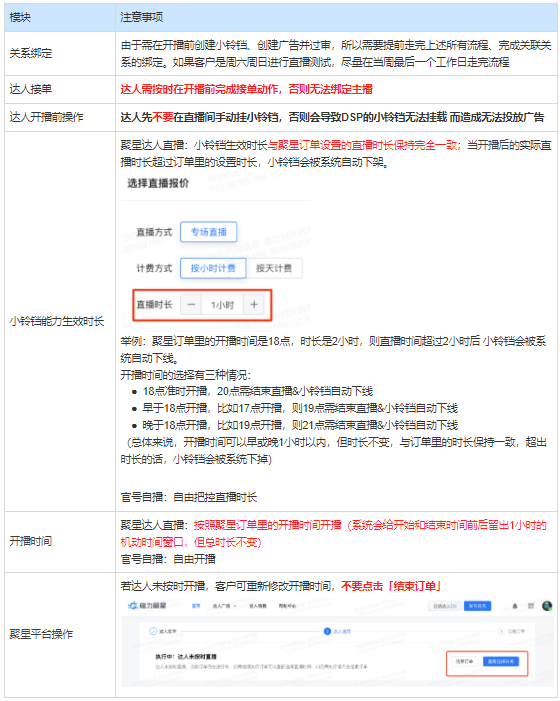Click the bullet 18点准时开播，20点需结束直播
560x701 pixels.
(x=258, y=391)
